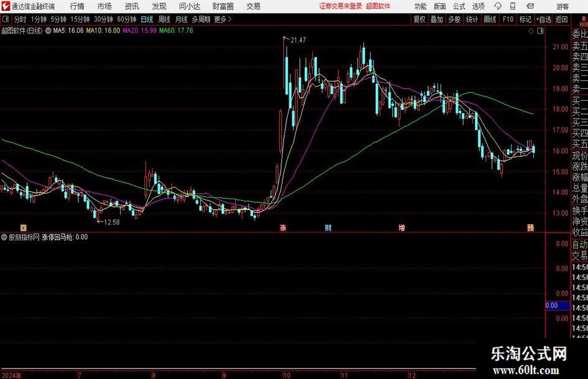Image resolution: width=588 pixels, height=379 pixels.
Task: Click the 财 event marker below the chart
Action: click(328, 228)
